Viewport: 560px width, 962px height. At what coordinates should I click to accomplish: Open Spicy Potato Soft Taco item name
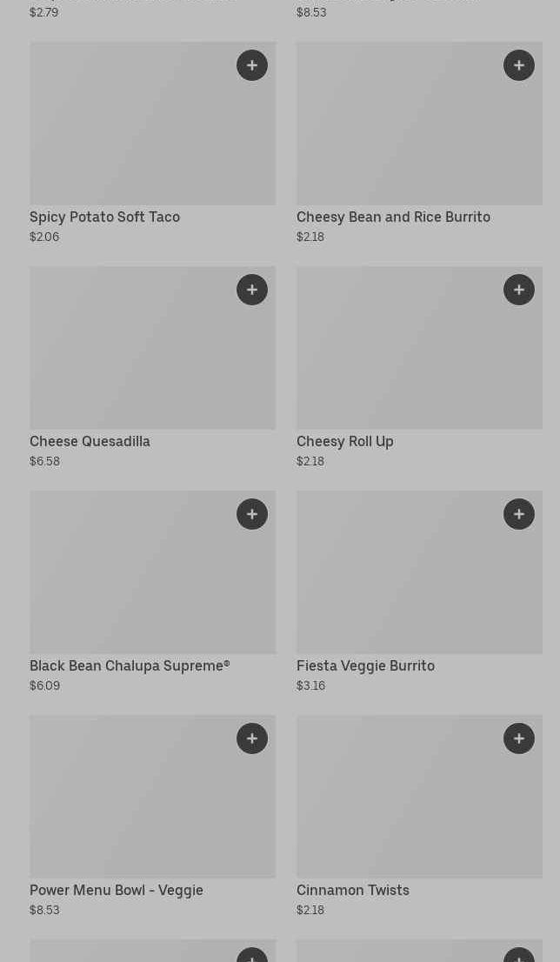tap(104, 217)
